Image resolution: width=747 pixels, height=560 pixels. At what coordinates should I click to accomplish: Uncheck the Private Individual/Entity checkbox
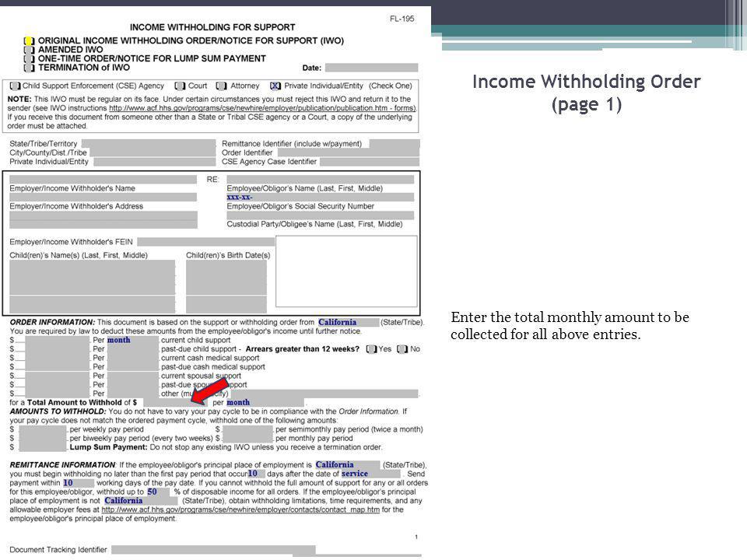[275, 86]
